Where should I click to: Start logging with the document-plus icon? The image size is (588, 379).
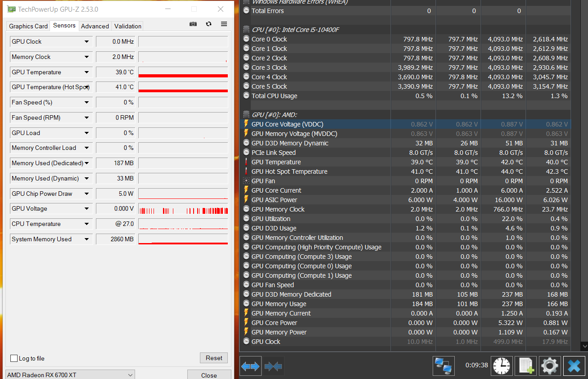[x=527, y=365]
